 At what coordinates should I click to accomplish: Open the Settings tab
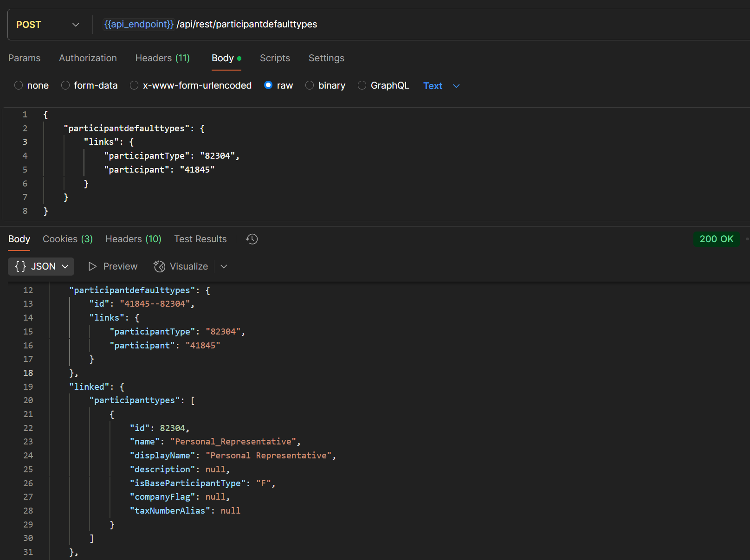pyautogui.click(x=326, y=58)
